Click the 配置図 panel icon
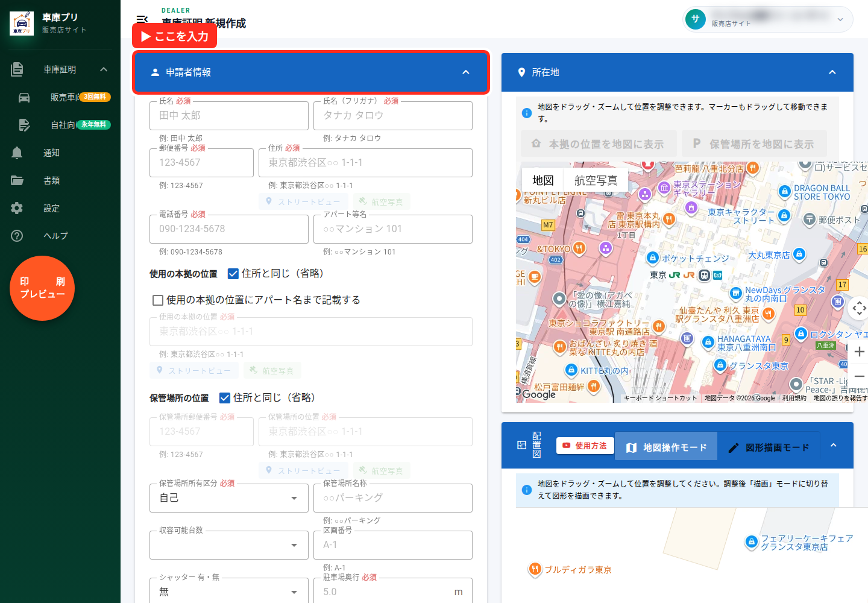 (x=521, y=445)
